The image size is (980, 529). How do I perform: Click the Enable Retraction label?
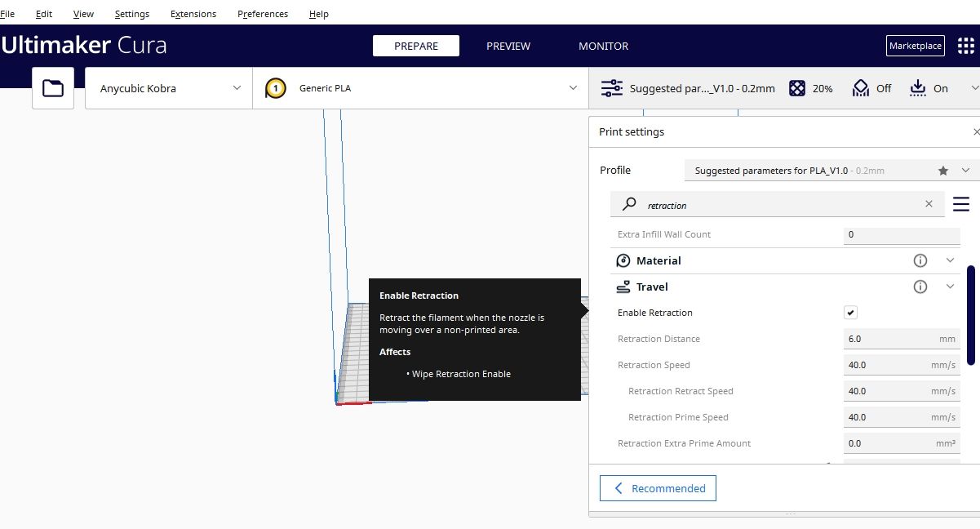coord(654,313)
